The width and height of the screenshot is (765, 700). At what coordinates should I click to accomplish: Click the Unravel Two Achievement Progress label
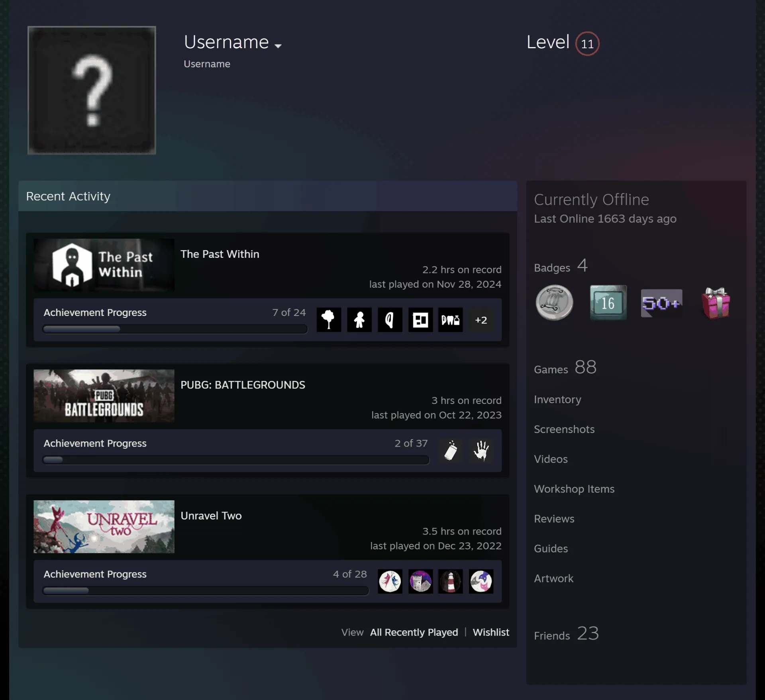(x=95, y=574)
